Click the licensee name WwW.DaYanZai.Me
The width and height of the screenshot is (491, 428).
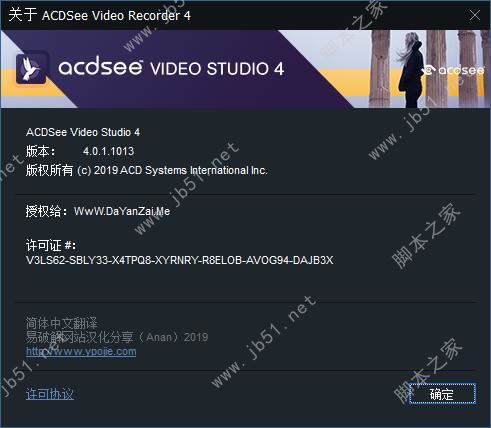122,211
